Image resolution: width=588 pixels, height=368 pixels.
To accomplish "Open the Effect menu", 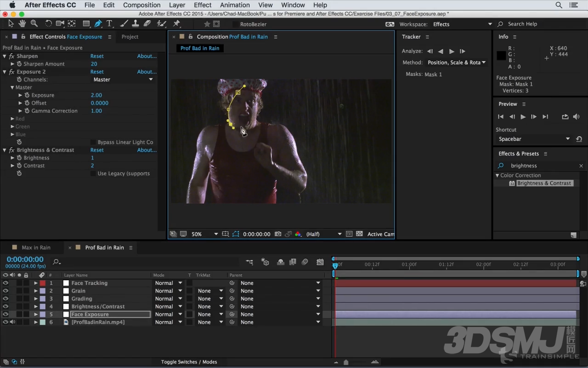I will click(x=203, y=5).
